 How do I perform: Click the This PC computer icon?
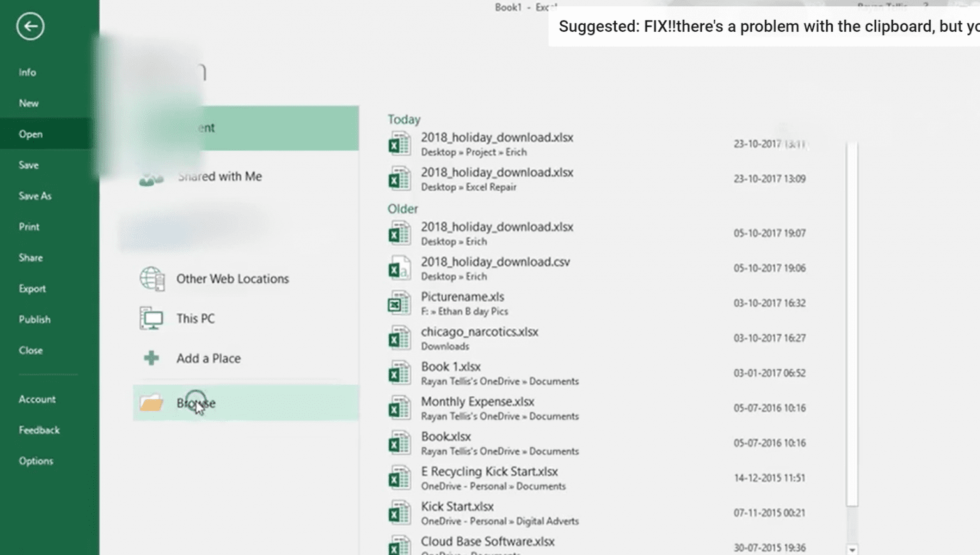tap(152, 318)
